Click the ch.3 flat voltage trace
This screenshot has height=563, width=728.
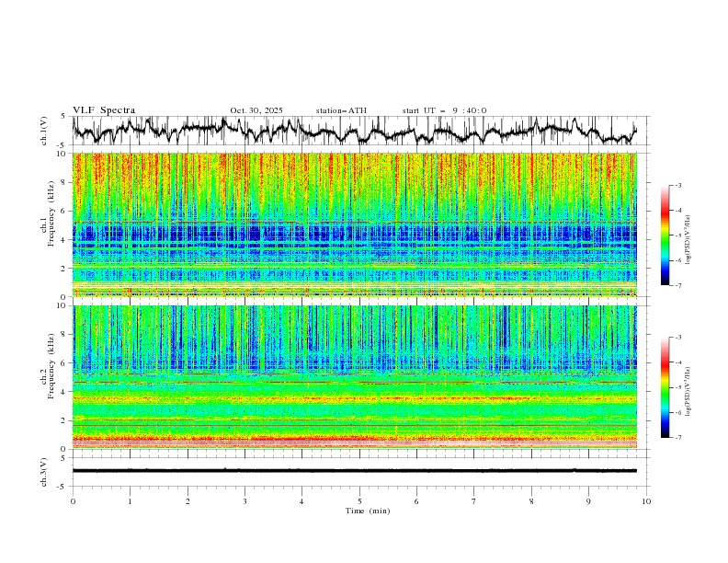[354, 471]
